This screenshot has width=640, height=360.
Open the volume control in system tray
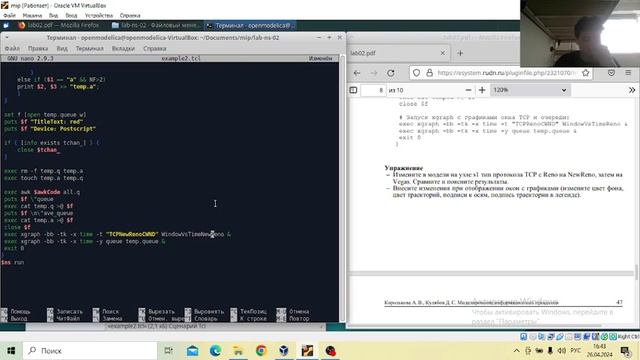[x=562, y=351]
